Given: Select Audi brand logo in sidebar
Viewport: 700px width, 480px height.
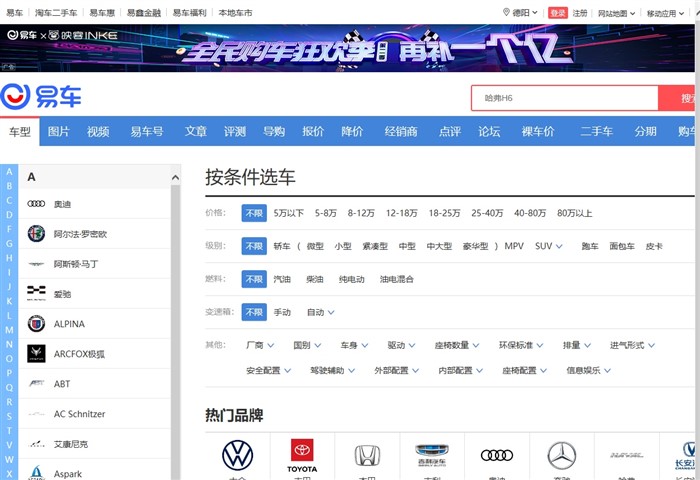Looking at the screenshot, I should coord(36,204).
